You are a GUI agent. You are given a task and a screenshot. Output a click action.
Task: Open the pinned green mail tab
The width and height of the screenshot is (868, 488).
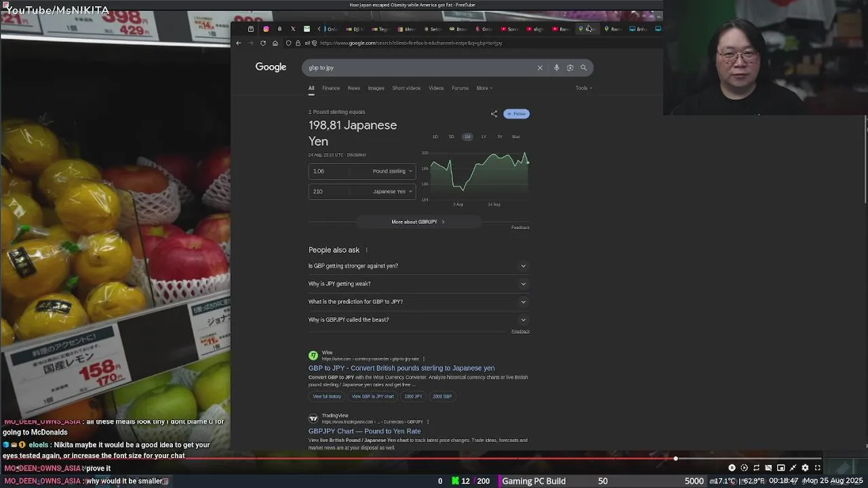[307, 29]
